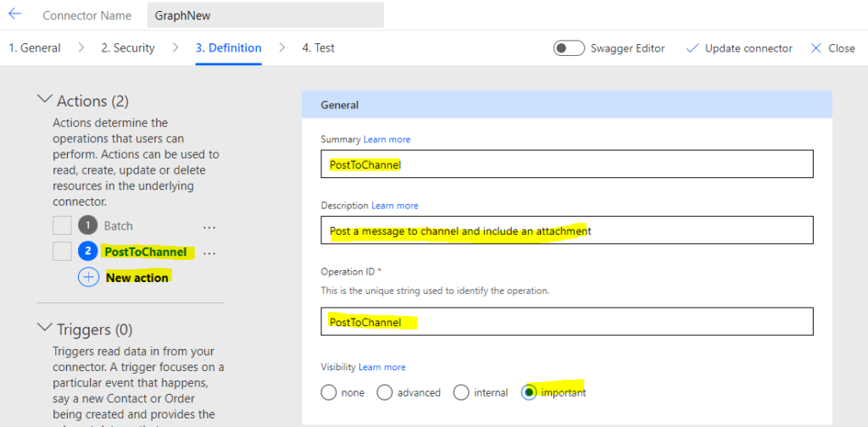Viewport: 868px width, 427px height.
Task: Select the 'advanced' visibility radio button
Action: [385, 392]
